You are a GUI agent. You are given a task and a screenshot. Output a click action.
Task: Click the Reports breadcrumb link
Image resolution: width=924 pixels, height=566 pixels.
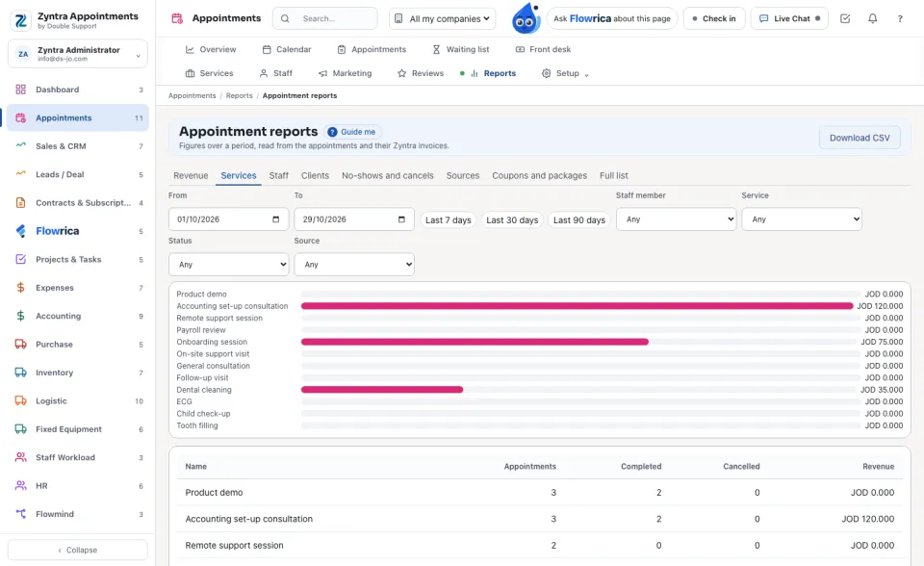(240, 95)
